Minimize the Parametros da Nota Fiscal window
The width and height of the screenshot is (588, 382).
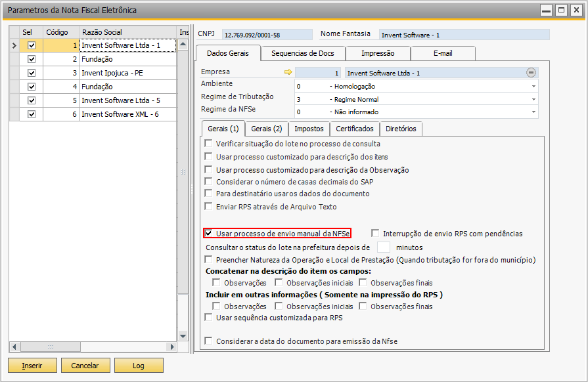click(x=547, y=10)
